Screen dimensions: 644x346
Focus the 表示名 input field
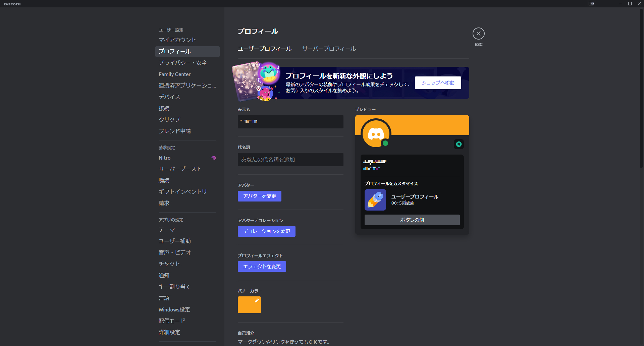click(x=290, y=122)
